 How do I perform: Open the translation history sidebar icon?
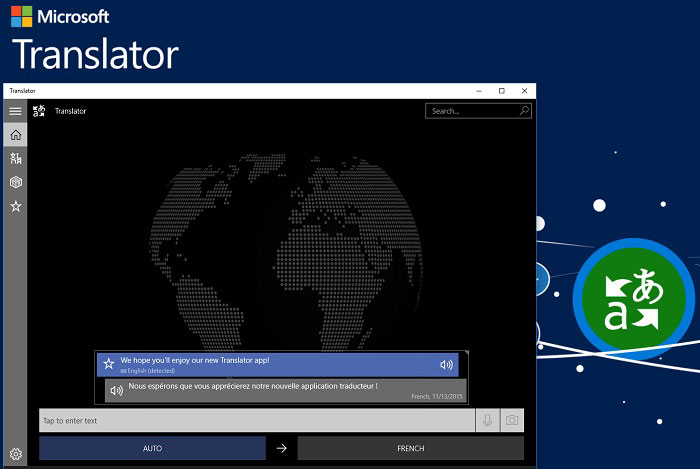[x=16, y=158]
